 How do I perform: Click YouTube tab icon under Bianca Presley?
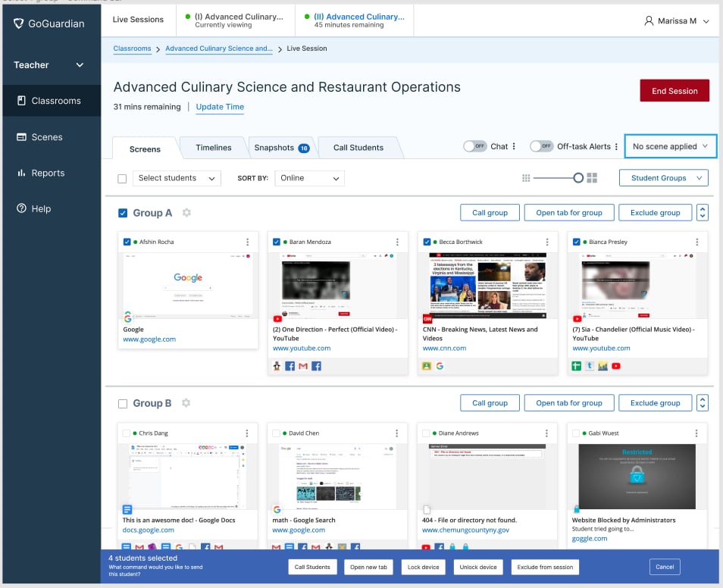(x=616, y=366)
